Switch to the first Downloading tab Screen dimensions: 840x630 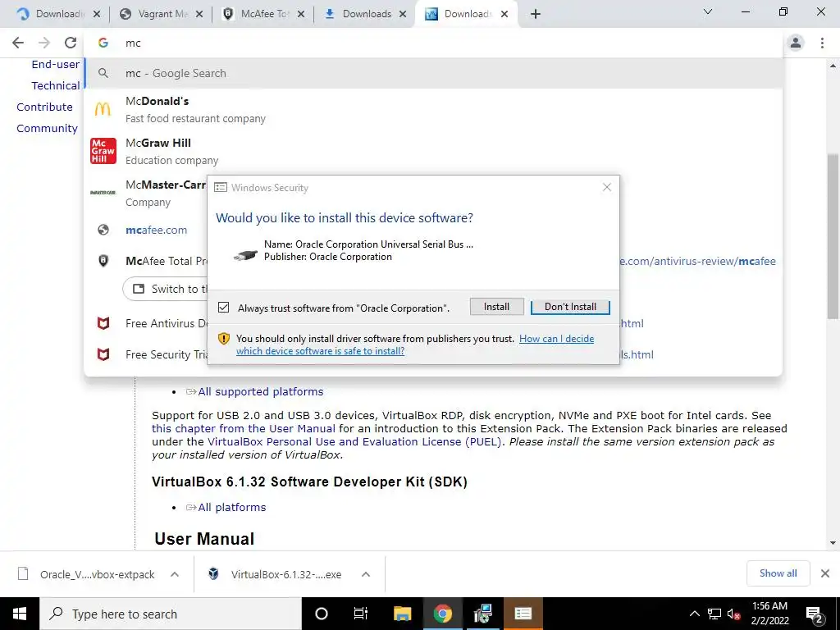click(58, 14)
